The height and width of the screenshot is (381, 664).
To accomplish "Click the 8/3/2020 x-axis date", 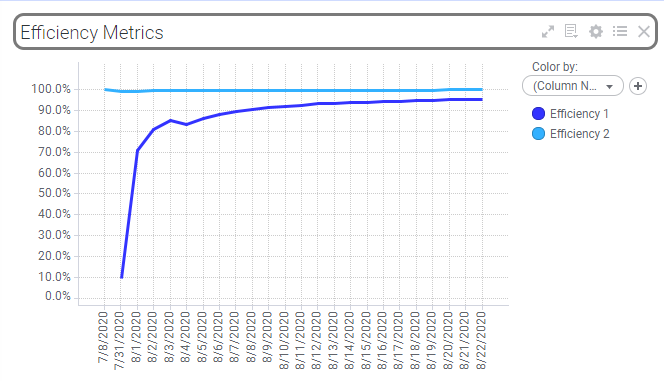I will 169,337.
